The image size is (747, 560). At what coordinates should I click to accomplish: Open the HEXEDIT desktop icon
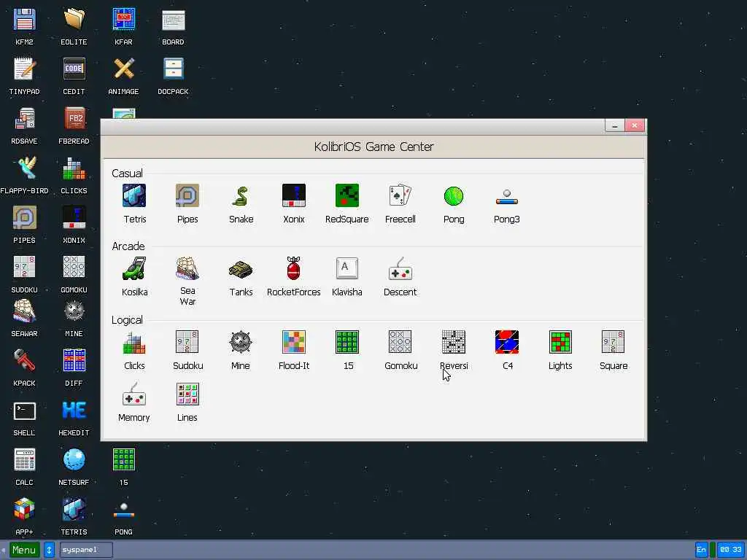click(x=74, y=411)
